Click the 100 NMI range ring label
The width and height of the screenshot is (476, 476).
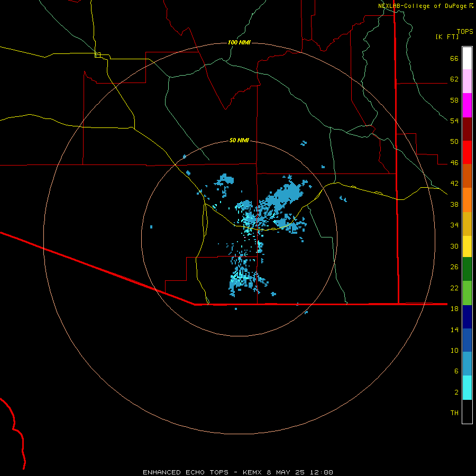[x=239, y=42]
